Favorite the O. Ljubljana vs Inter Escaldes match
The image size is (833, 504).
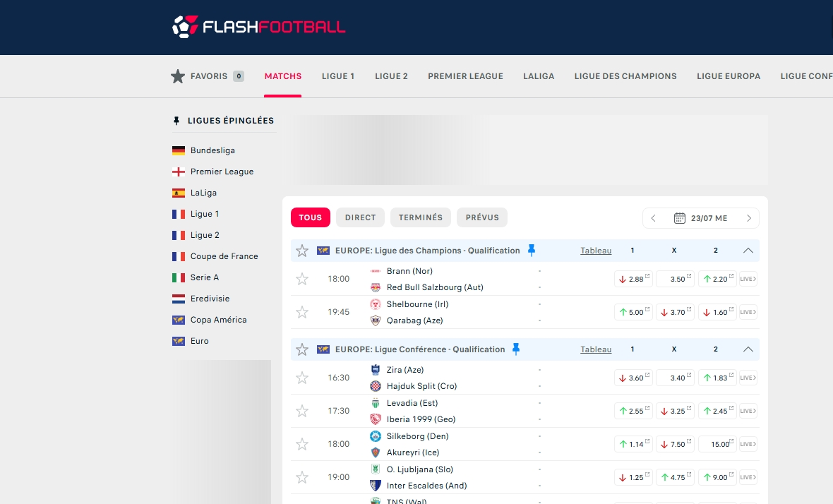point(302,477)
